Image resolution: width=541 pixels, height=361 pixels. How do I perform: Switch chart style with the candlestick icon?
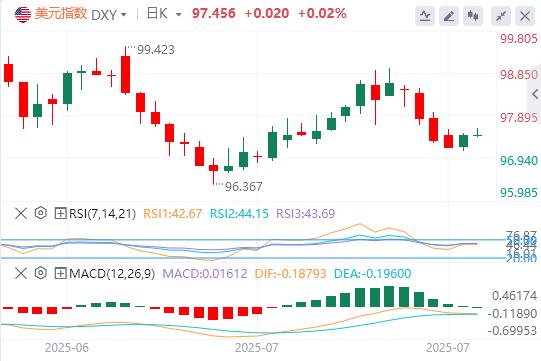(473, 16)
